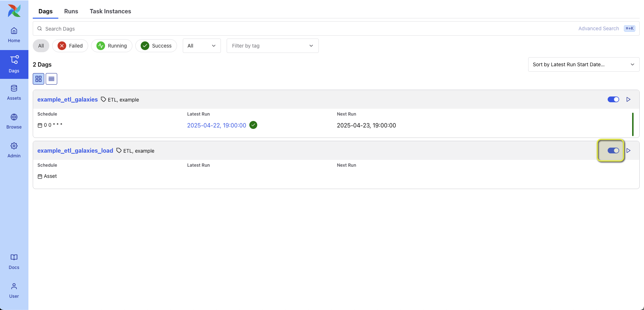Image resolution: width=644 pixels, height=310 pixels.
Task: Switch to table list view
Action: tap(51, 79)
